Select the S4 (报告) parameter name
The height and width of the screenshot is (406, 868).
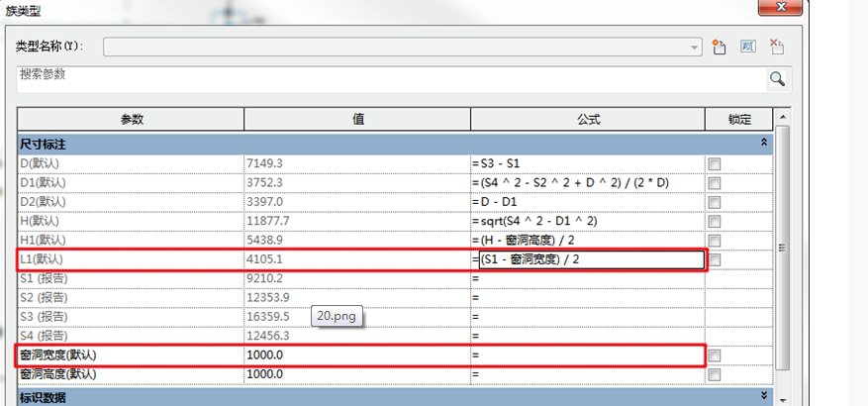[44, 337]
